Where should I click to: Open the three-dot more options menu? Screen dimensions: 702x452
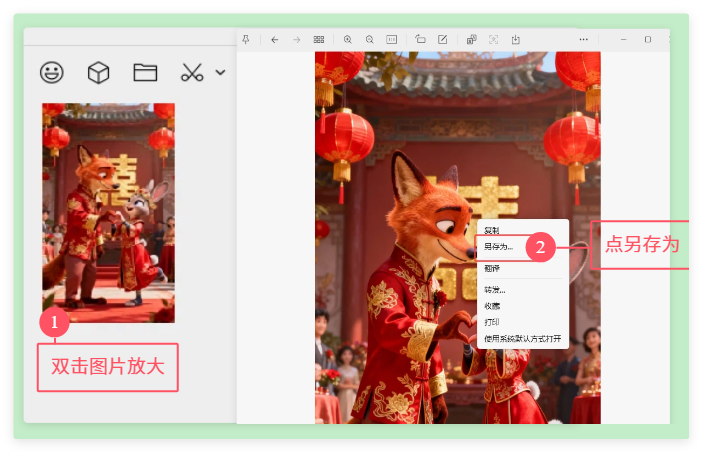(583, 39)
